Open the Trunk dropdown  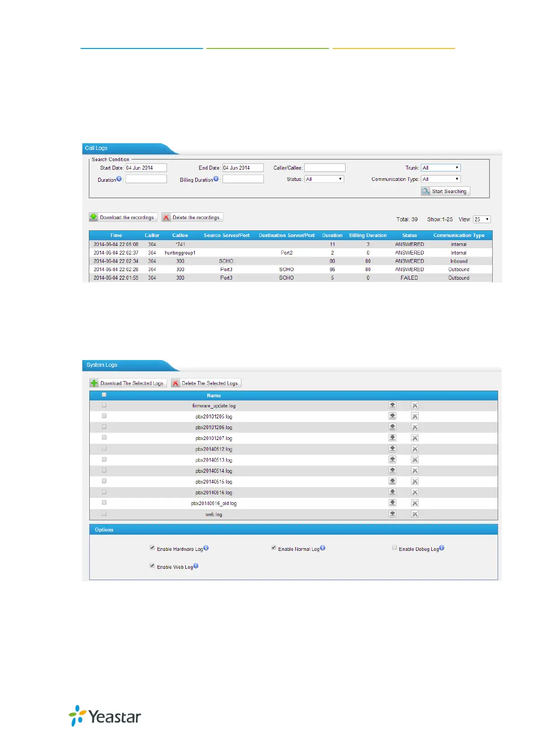441,168
